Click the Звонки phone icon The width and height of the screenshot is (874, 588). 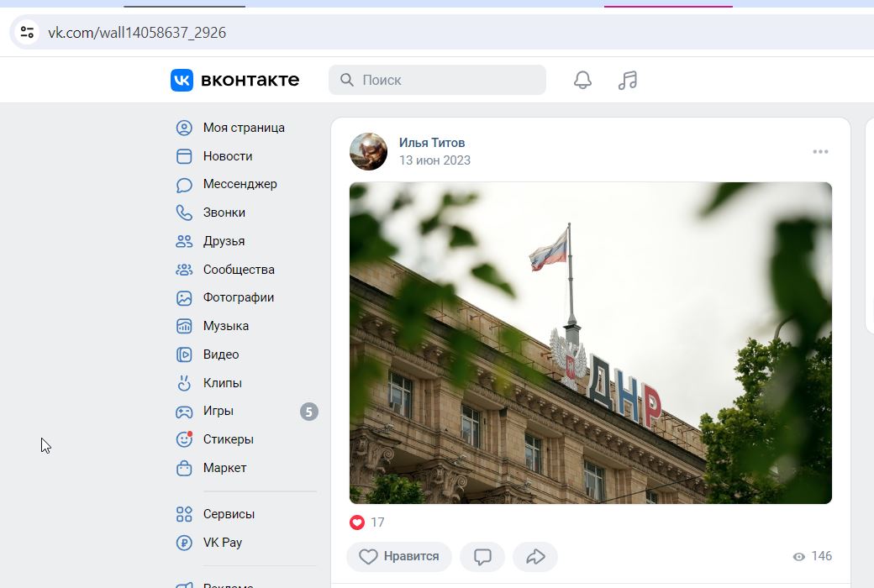pyautogui.click(x=184, y=213)
